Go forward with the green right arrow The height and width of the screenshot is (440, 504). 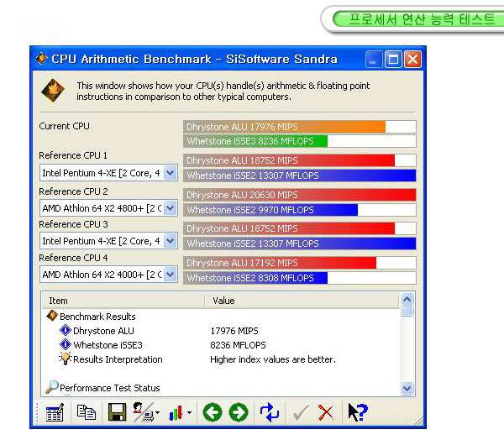coord(239,412)
